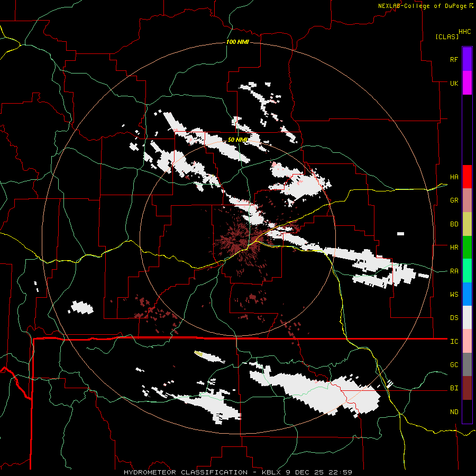Click the WS blue legend swatch
This screenshot has width=476, height=476.
tap(467, 294)
